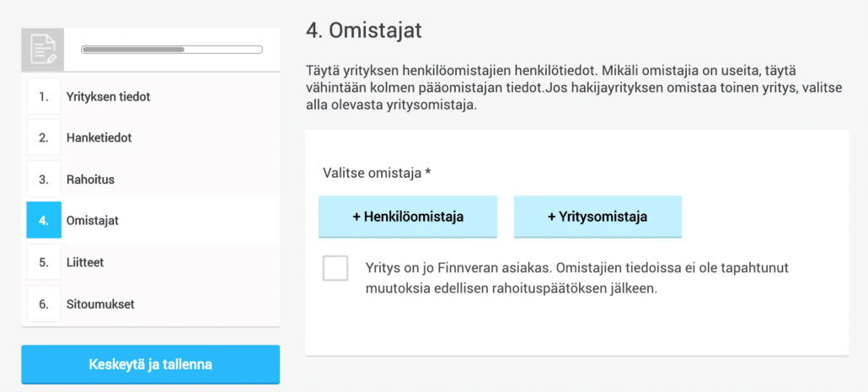Check the Finnvera existing customer checkbox
The image size is (868, 392).
[335, 268]
